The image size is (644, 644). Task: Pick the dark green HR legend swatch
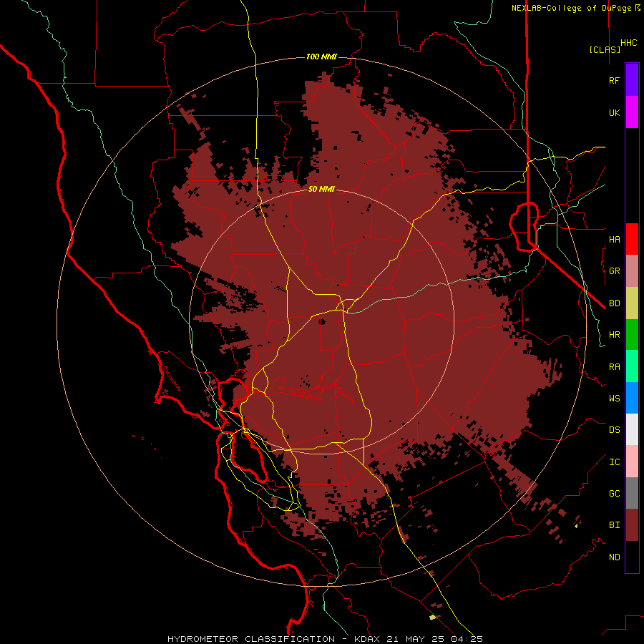pyautogui.click(x=632, y=335)
